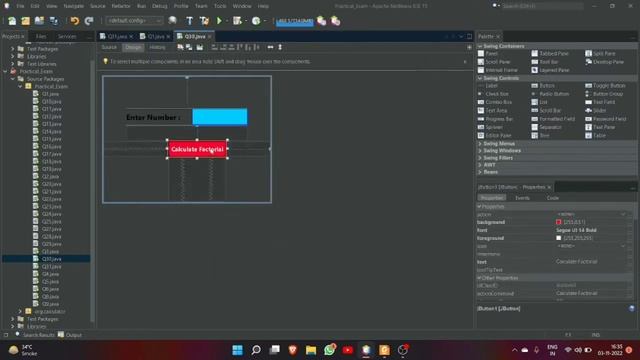Click the Open Project toolbar icon
The image size is (640, 360).
(39, 21)
